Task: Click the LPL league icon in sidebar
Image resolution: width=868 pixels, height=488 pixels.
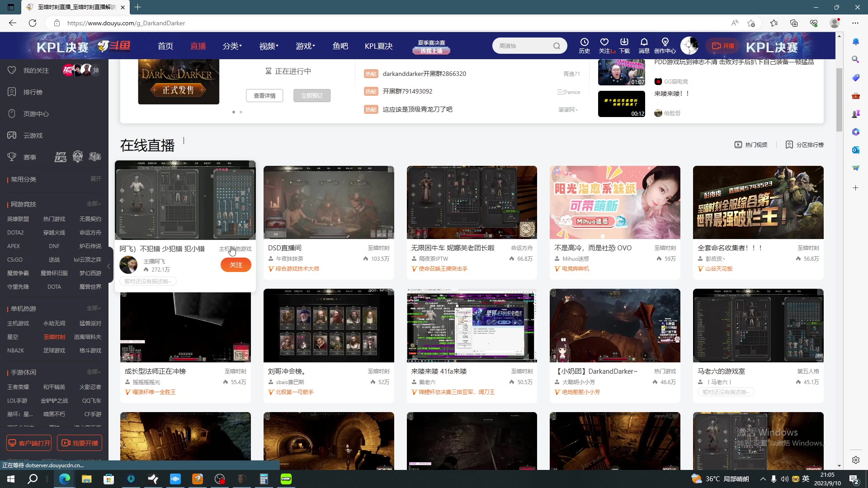Action: tap(61, 157)
